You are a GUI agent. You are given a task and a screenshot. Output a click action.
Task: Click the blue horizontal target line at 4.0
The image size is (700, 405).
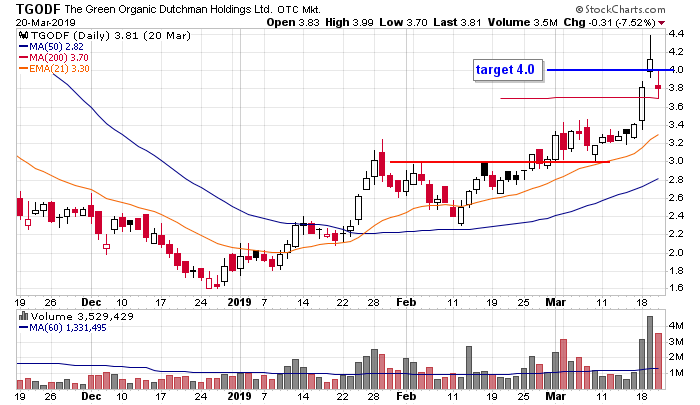point(609,70)
